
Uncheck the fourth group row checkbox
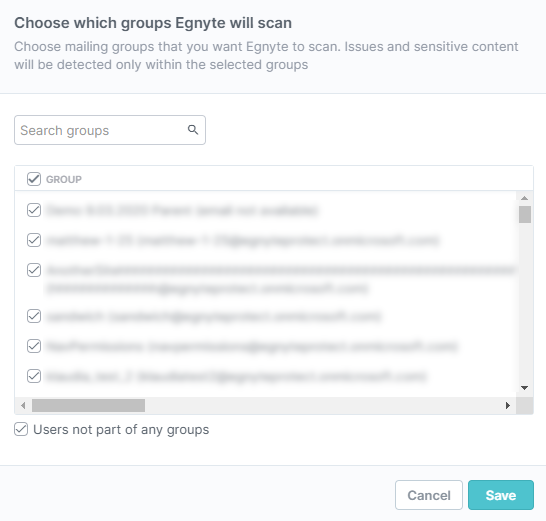click(x=34, y=316)
